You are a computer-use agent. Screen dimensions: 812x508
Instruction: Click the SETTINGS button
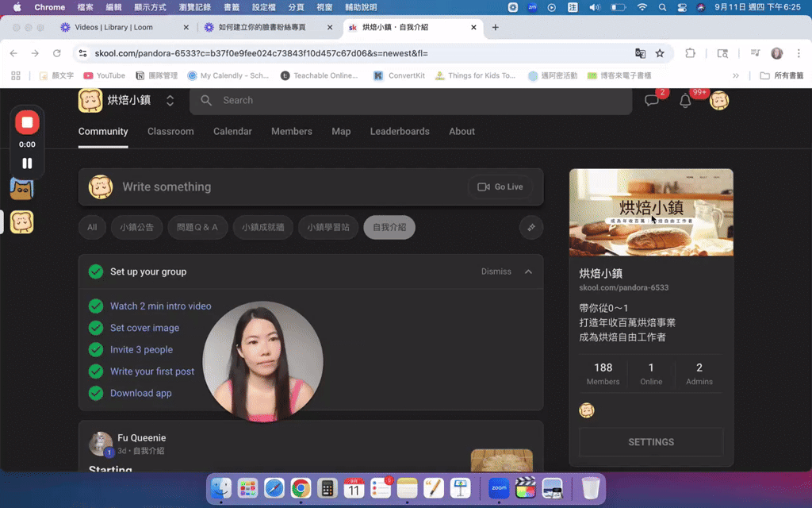click(650, 441)
